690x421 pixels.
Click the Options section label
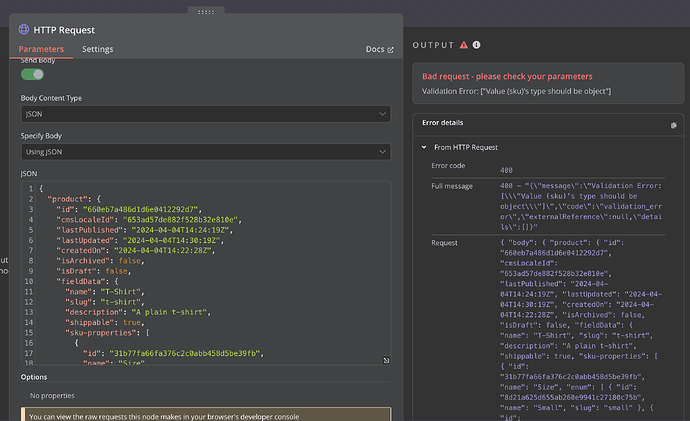tap(34, 377)
